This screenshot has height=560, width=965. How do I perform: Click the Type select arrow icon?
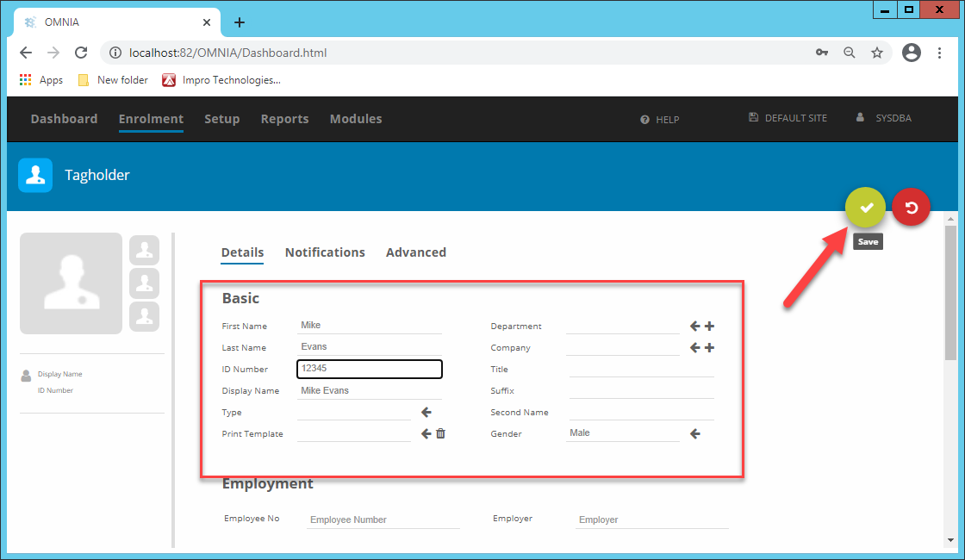click(x=426, y=413)
